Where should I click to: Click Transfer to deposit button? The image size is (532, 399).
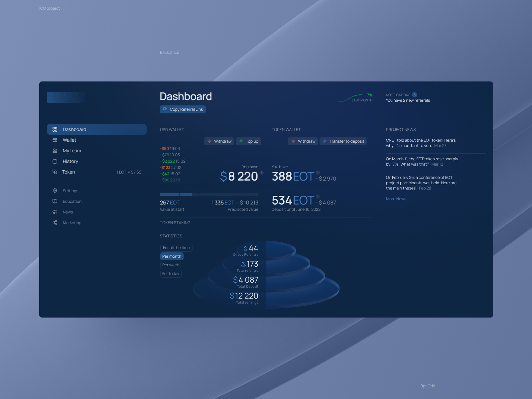click(x=343, y=141)
